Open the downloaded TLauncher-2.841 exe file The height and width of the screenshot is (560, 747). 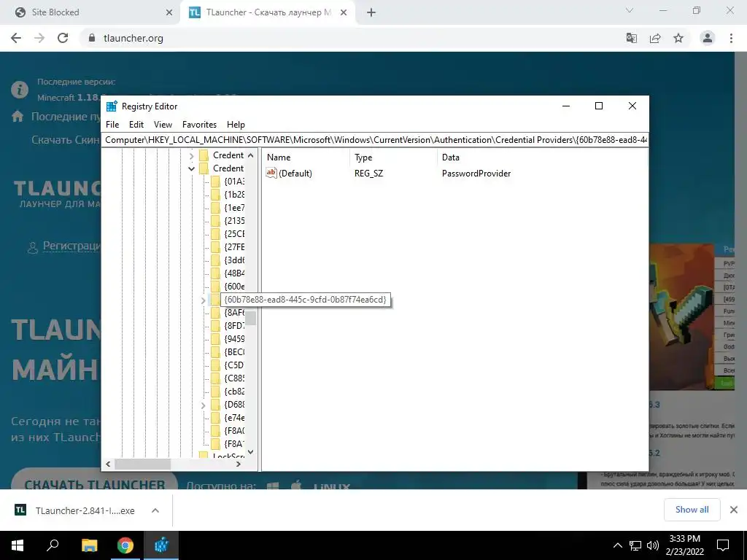pyautogui.click(x=85, y=510)
